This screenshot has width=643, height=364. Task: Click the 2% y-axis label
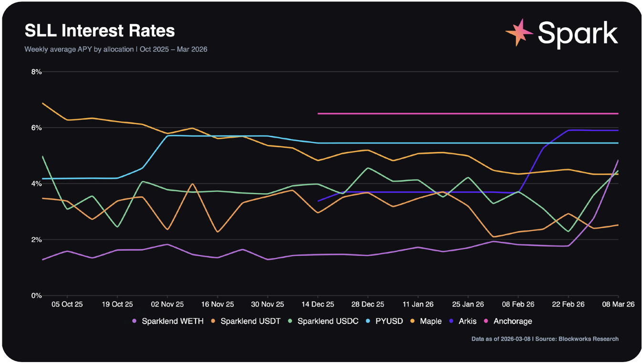click(x=37, y=240)
